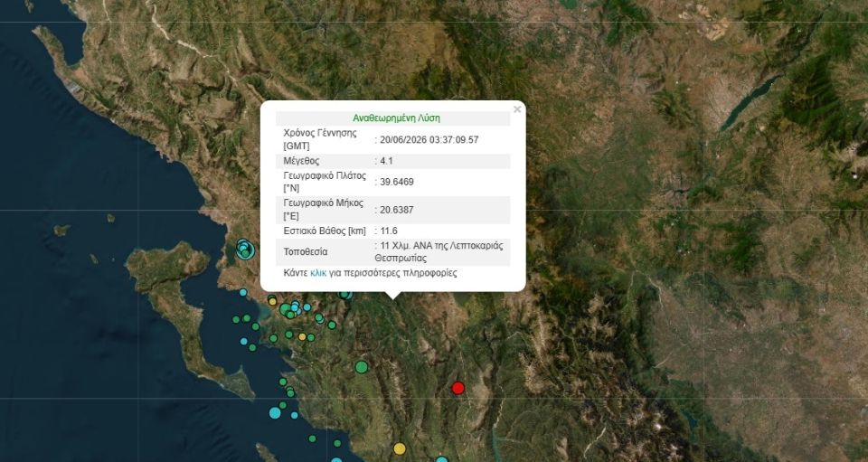
Task: Click the longitude value 20.6387
Action: pos(397,210)
